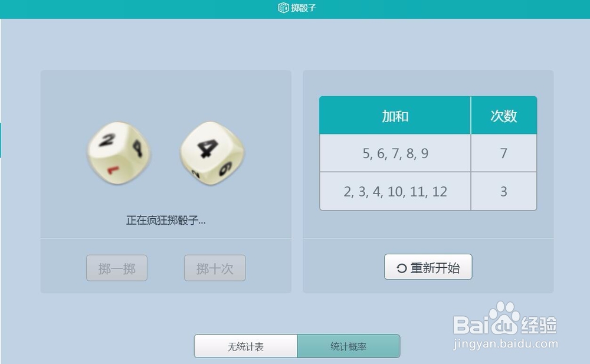Viewport: 590px width, 364px height.
Task: Select the 次数 column header
Action: point(504,116)
